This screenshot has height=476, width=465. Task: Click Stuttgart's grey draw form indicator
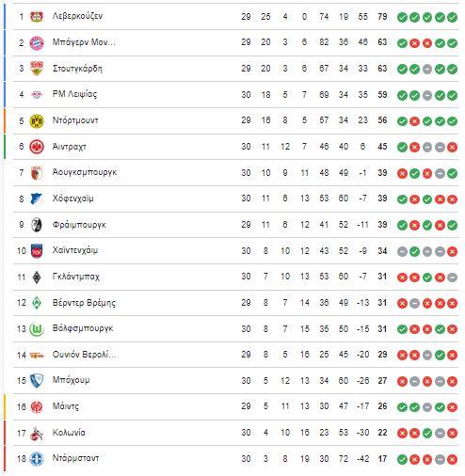point(427,70)
